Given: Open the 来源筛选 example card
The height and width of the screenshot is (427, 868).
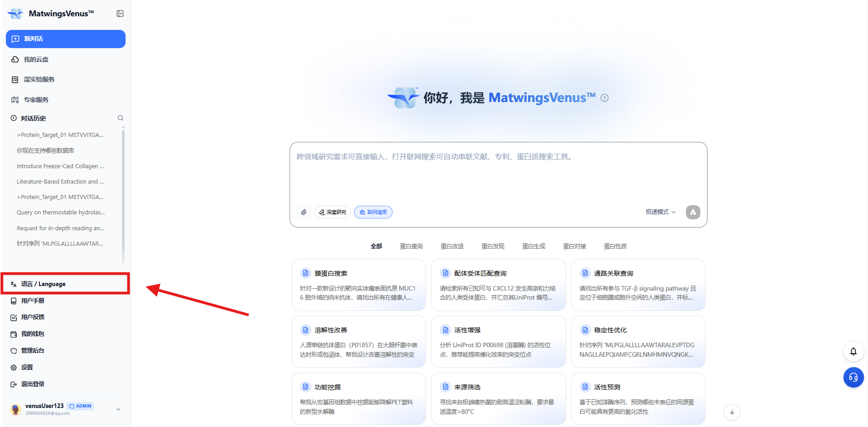Looking at the screenshot, I should (x=498, y=398).
